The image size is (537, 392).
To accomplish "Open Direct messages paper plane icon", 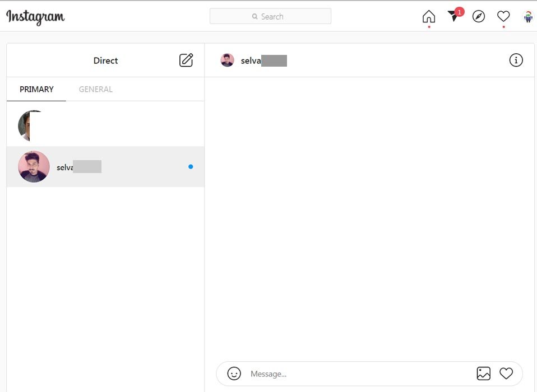I will [x=453, y=16].
